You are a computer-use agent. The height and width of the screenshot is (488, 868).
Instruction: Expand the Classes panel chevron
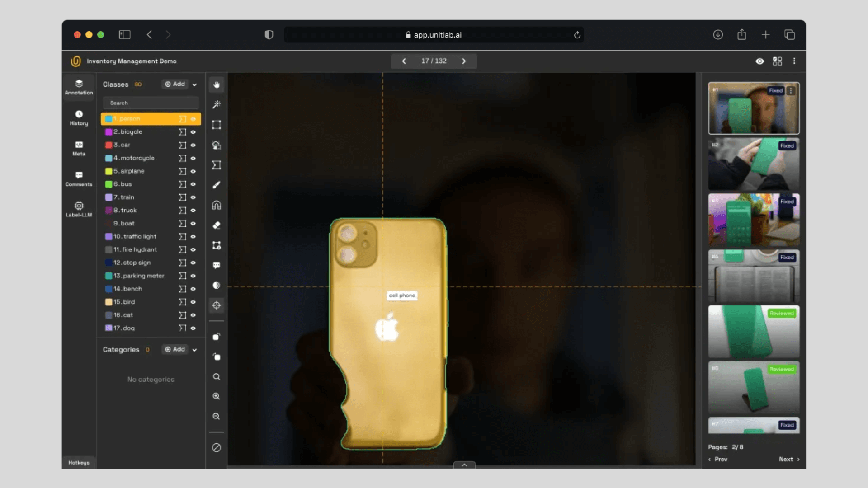coord(194,84)
